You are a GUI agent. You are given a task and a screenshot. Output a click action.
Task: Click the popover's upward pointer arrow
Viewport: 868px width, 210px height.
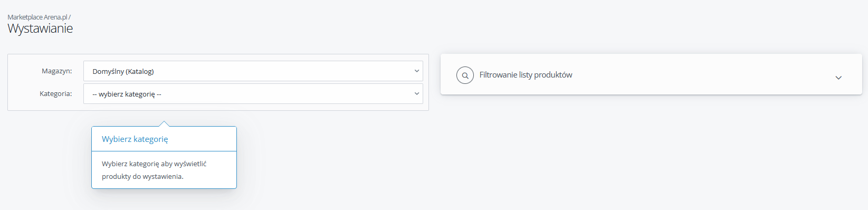click(x=164, y=123)
